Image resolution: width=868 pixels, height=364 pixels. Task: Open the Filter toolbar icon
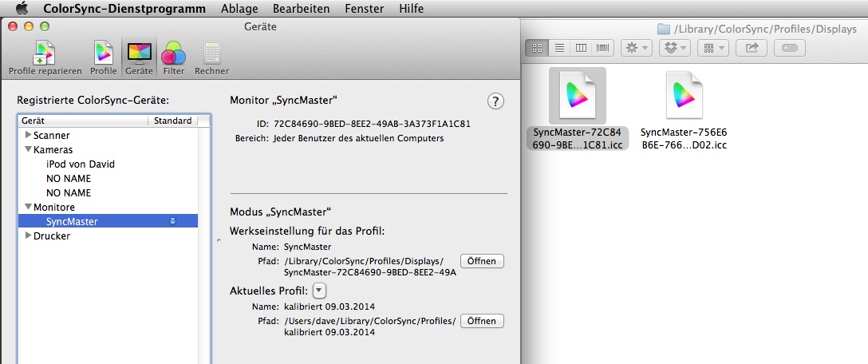[174, 58]
